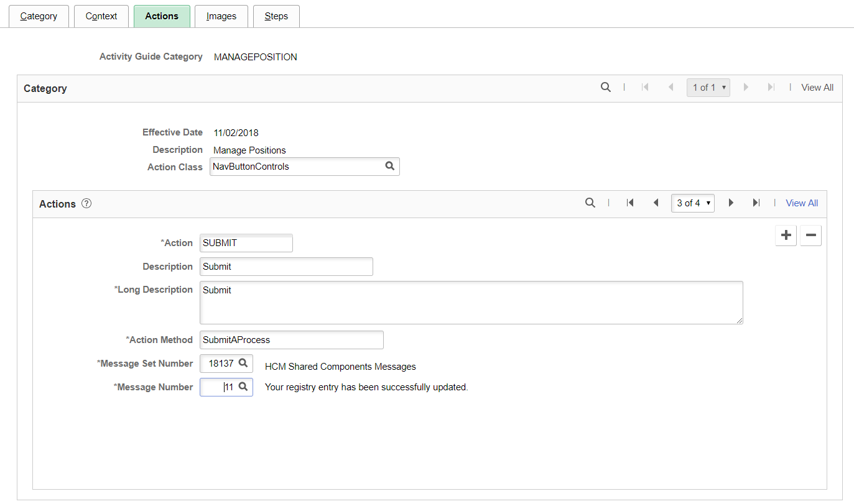
Task: Click the Activity Guide Category label
Action: (x=151, y=57)
